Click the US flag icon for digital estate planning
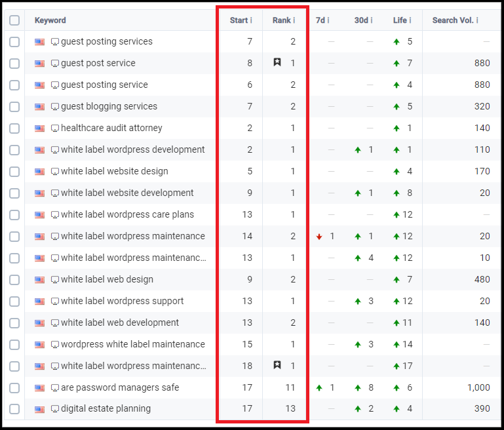The width and height of the screenshot is (504, 430). click(x=40, y=409)
